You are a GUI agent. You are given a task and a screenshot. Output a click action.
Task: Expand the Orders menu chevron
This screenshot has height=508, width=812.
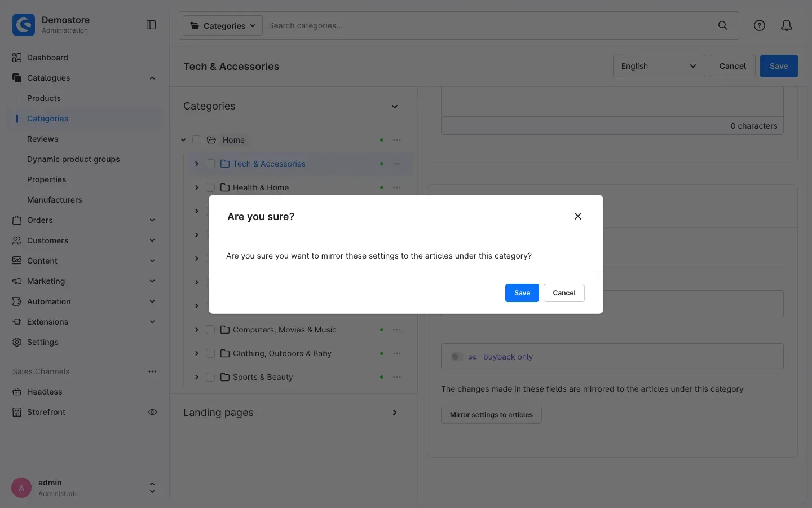152,220
